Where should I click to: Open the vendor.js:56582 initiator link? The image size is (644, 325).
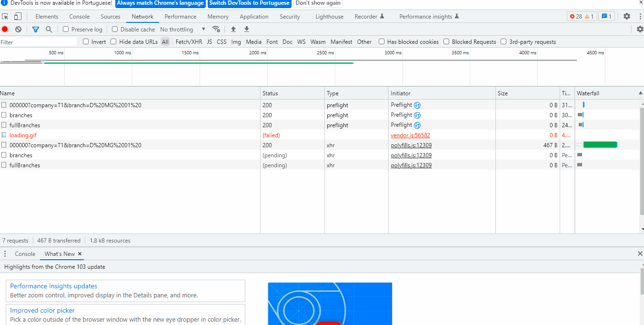click(410, 135)
